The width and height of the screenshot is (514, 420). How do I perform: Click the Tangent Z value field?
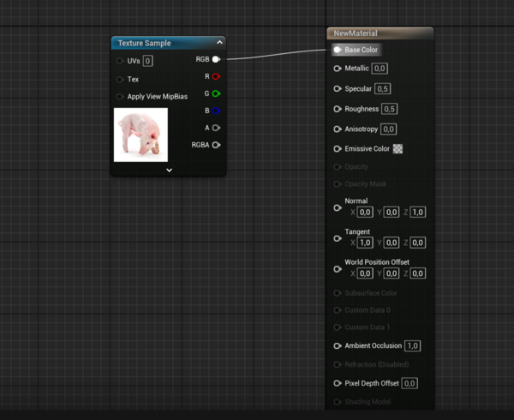(418, 243)
